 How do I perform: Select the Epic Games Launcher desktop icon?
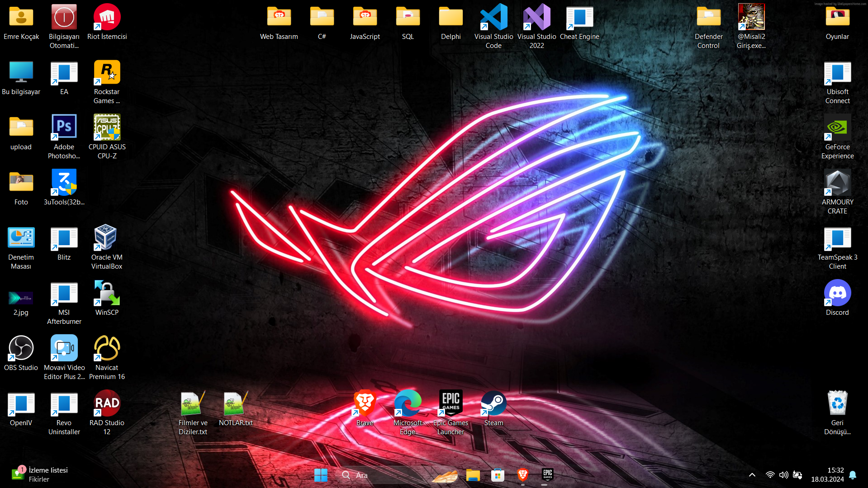click(451, 413)
